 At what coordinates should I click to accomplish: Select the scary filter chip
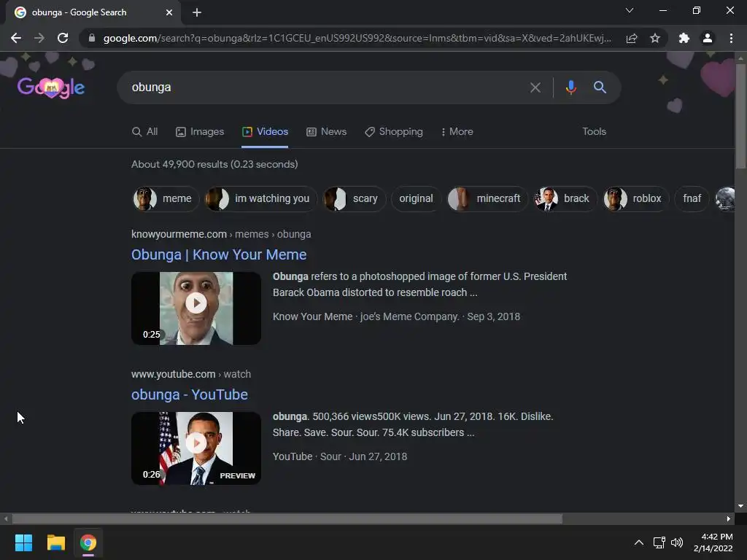pos(354,198)
